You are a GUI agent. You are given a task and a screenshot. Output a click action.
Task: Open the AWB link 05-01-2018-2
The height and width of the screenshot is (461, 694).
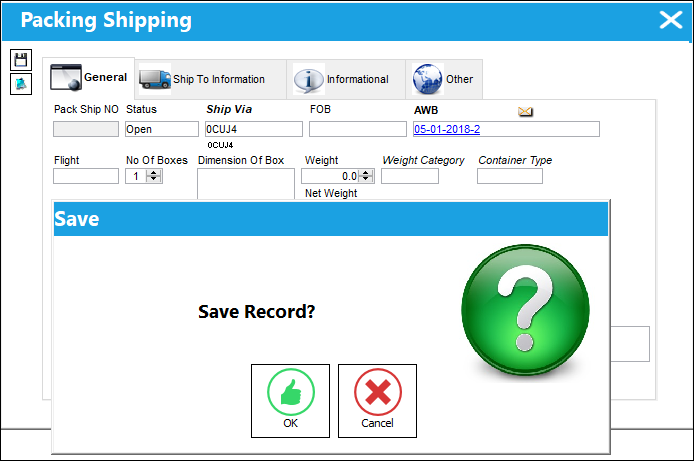click(447, 129)
